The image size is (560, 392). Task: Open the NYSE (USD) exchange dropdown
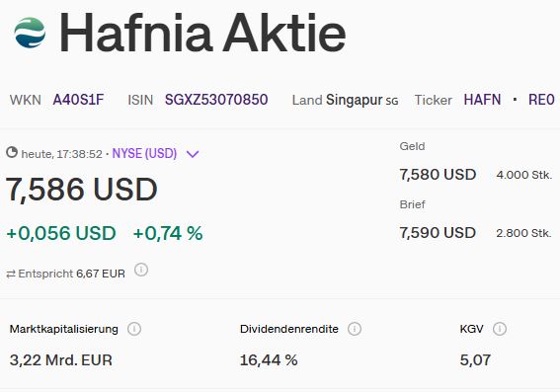click(x=144, y=153)
